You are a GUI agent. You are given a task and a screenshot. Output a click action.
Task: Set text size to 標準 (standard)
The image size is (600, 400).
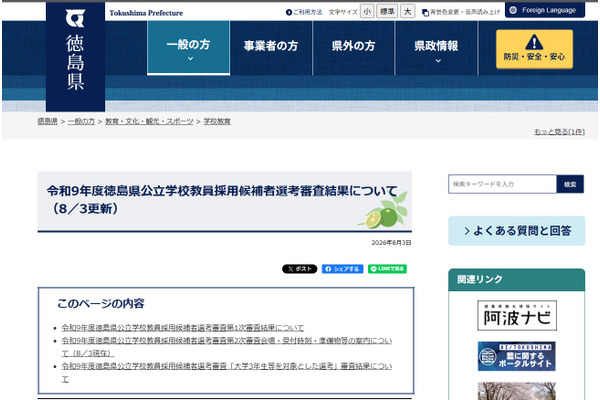coord(387,12)
